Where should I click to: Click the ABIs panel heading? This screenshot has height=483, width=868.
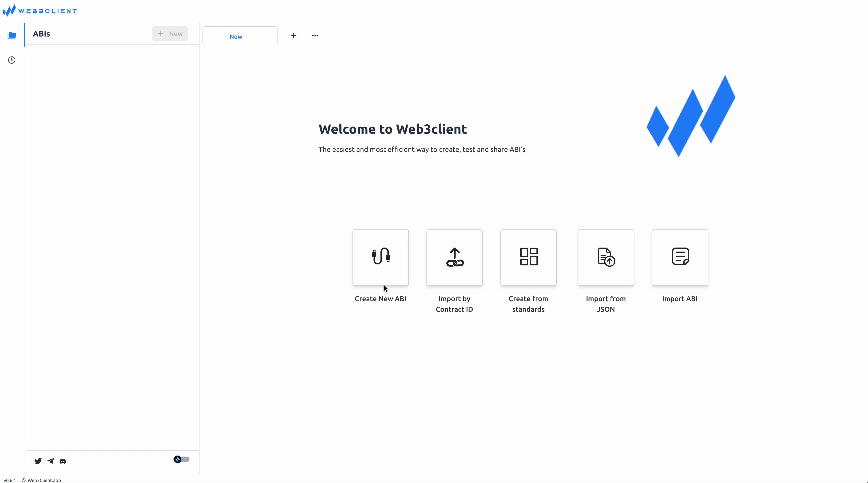pyautogui.click(x=42, y=34)
